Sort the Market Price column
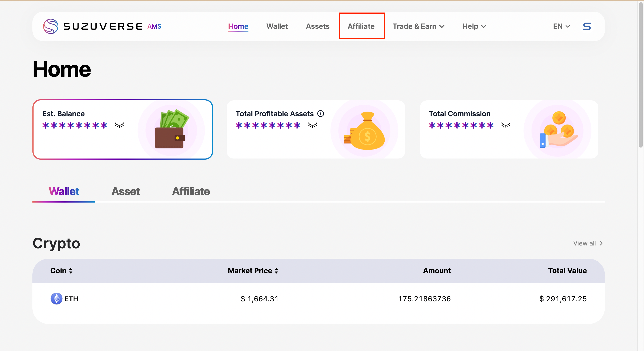Viewport: 644px width, 351px height. coord(276,271)
